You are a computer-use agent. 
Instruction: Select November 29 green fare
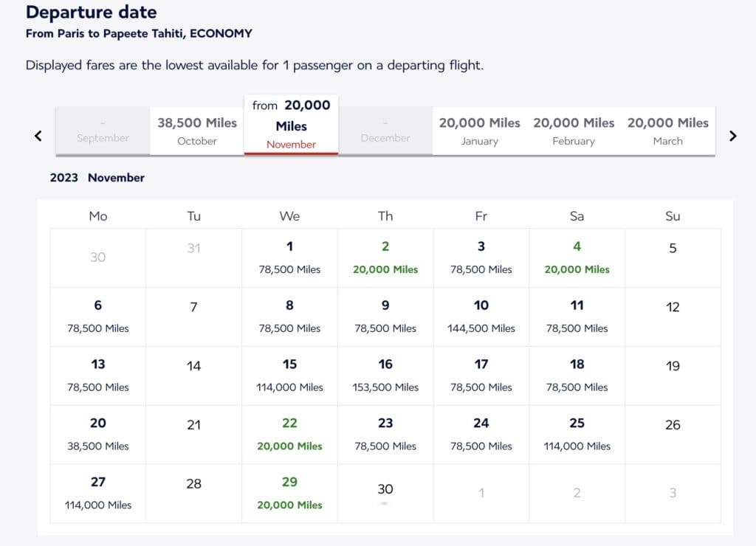(x=289, y=493)
